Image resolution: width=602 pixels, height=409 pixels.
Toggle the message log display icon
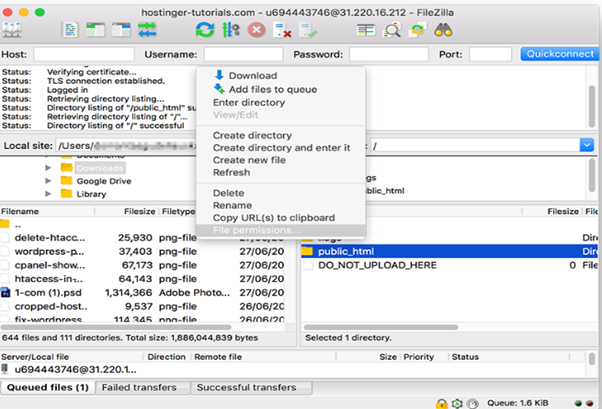(x=70, y=30)
